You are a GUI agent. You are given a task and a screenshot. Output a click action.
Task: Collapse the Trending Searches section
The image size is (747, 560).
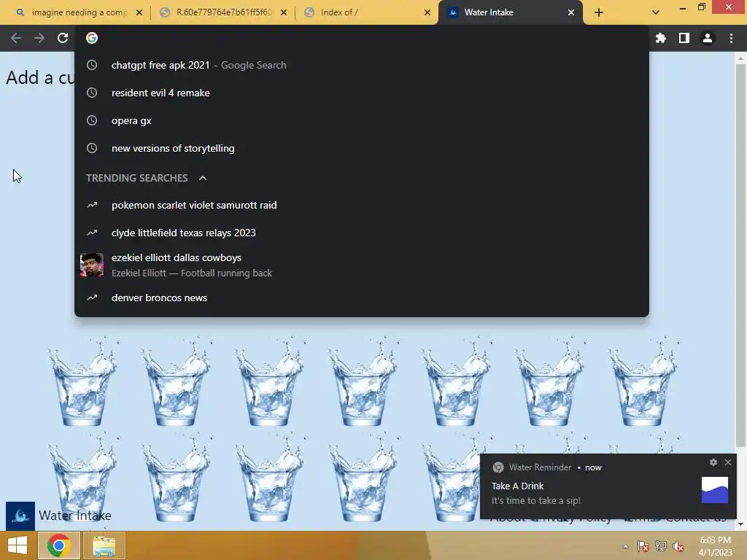click(203, 178)
